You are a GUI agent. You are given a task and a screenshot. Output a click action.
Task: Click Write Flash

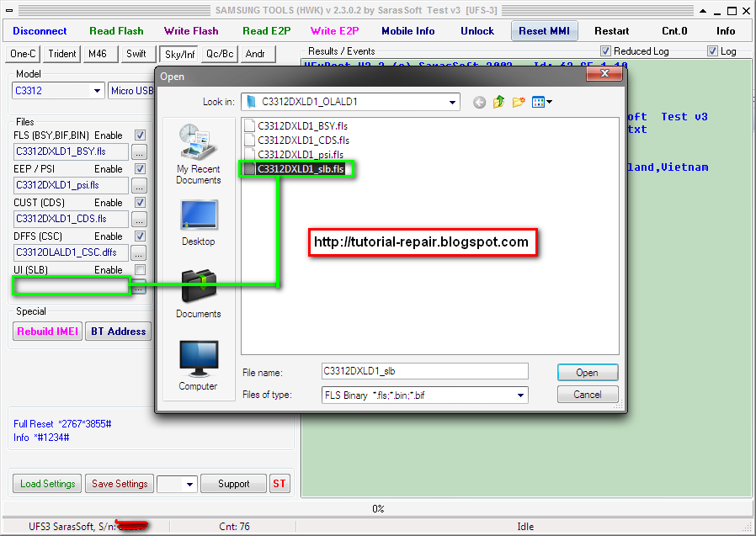click(x=191, y=31)
